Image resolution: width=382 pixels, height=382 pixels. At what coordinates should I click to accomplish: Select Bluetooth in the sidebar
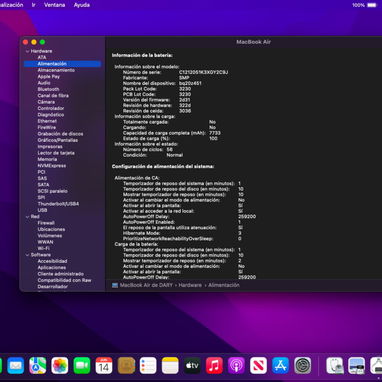[48, 89]
